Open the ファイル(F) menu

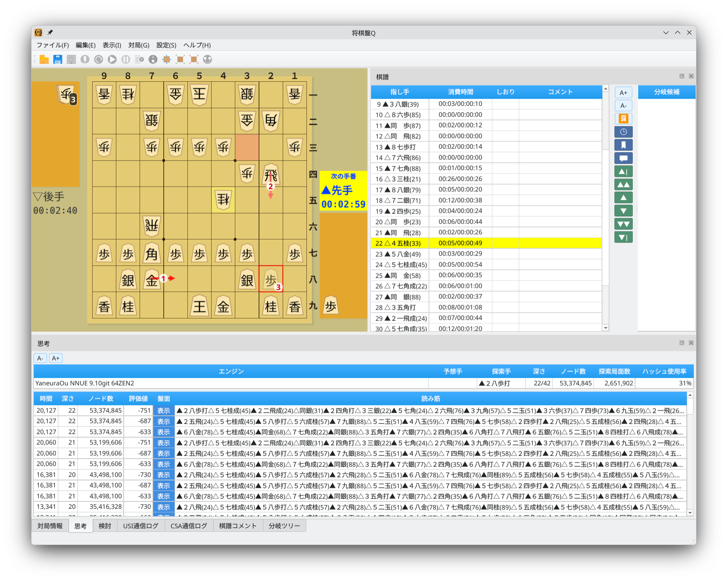(x=52, y=45)
